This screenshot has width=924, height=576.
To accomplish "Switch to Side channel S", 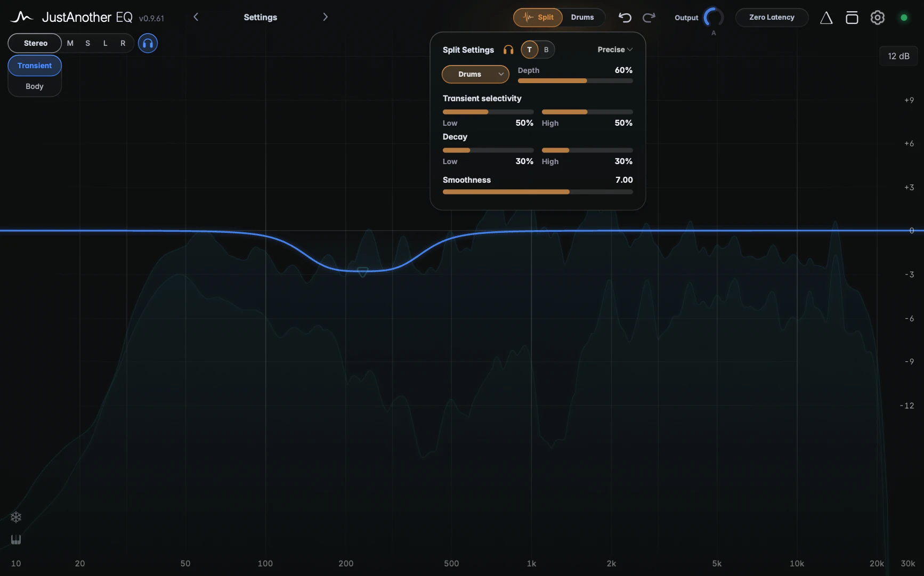I will point(88,43).
